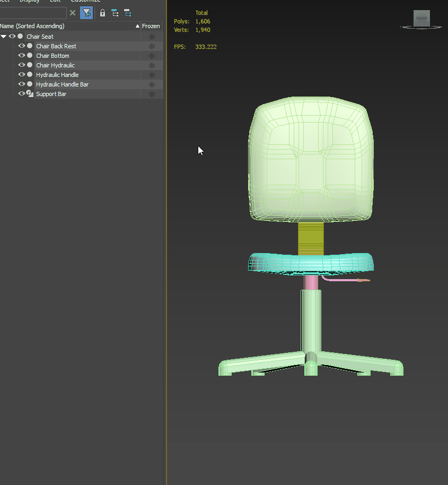
Task: Select the first hierarchy tree icon in toolbar
Action: (x=115, y=13)
